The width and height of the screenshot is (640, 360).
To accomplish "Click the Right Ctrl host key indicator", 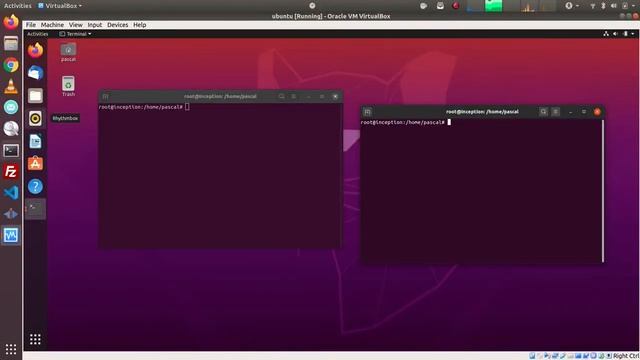I will [x=626, y=356].
